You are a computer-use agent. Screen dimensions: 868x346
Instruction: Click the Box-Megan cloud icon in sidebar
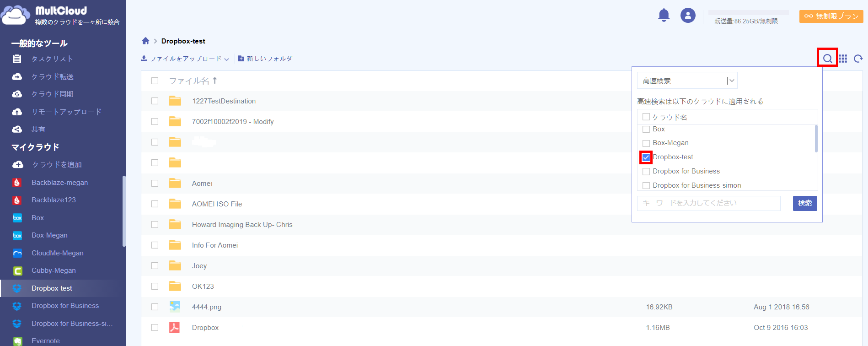click(x=17, y=235)
